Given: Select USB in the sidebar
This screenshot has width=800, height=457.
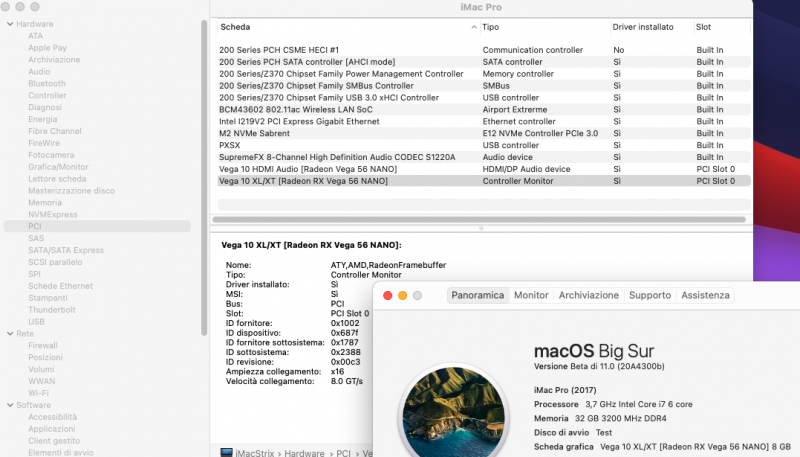Looking at the screenshot, I should pyautogui.click(x=36, y=322).
